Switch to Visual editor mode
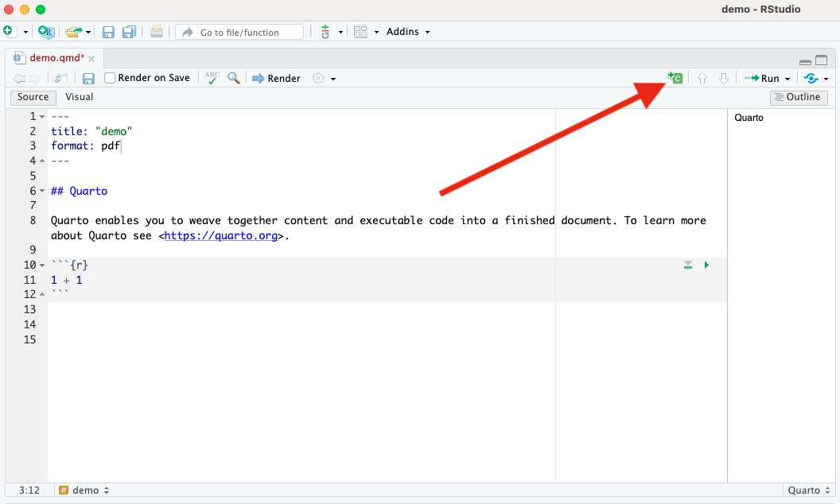This screenshot has width=840, height=504. point(79,97)
